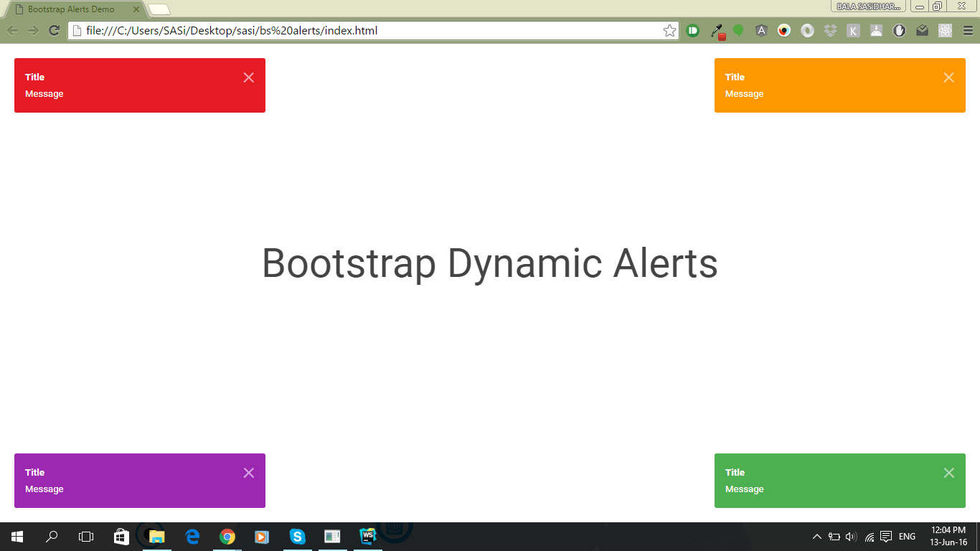Open Skype from the taskbar
980x551 pixels.
point(297,537)
